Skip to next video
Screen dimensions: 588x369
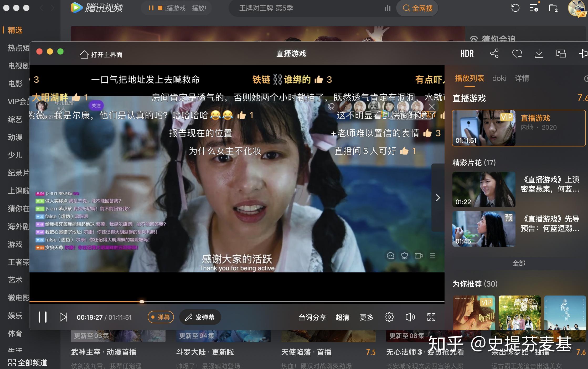pos(63,317)
